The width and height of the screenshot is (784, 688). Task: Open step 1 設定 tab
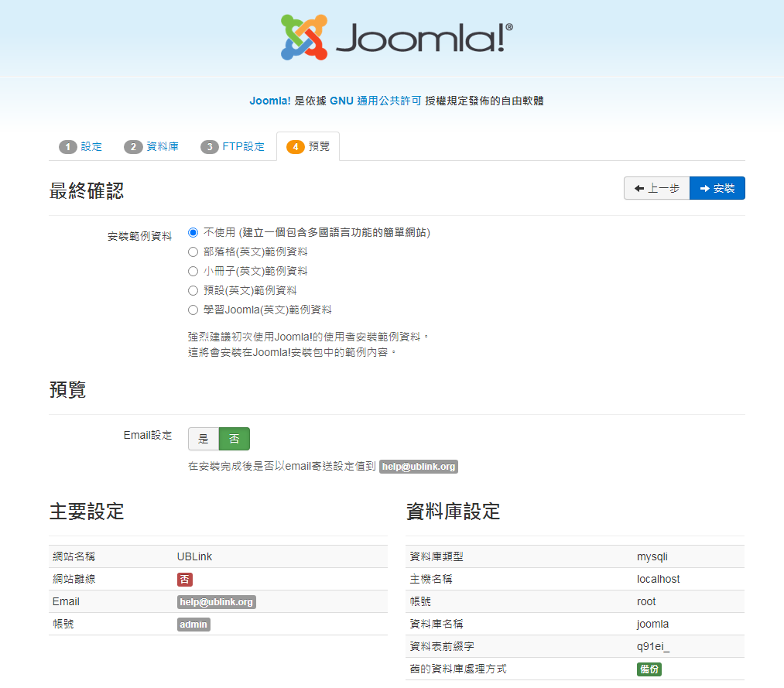coord(81,146)
